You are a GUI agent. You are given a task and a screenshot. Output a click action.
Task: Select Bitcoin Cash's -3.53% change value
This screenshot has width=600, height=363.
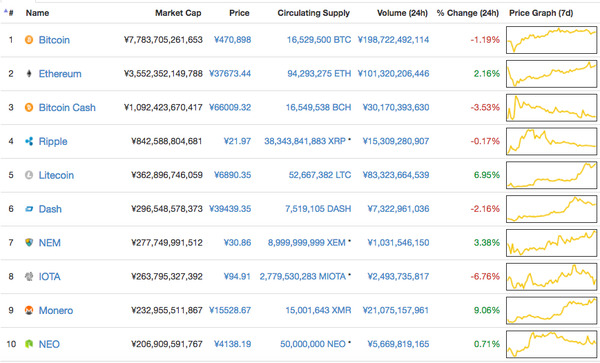point(485,107)
